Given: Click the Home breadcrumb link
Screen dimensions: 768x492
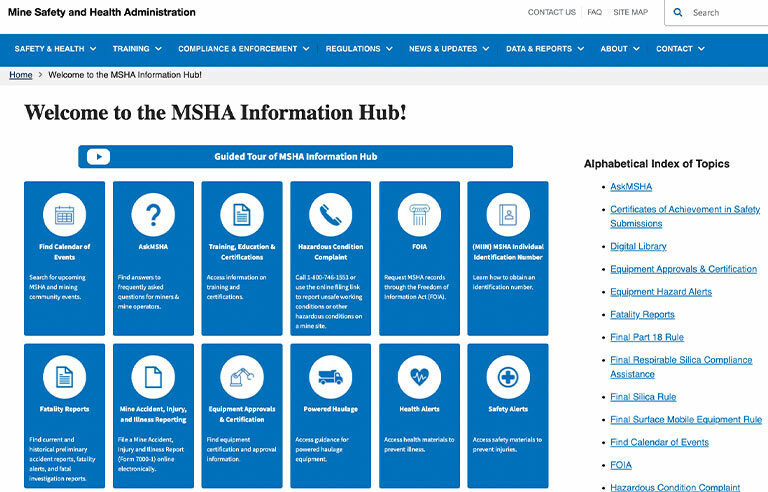Looking at the screenshot, I should [x=21, y=75].
